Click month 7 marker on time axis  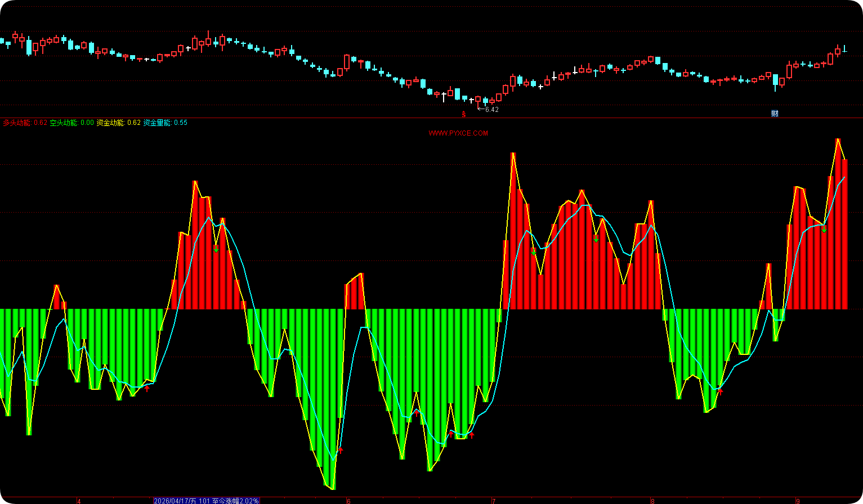pos(494,501)
